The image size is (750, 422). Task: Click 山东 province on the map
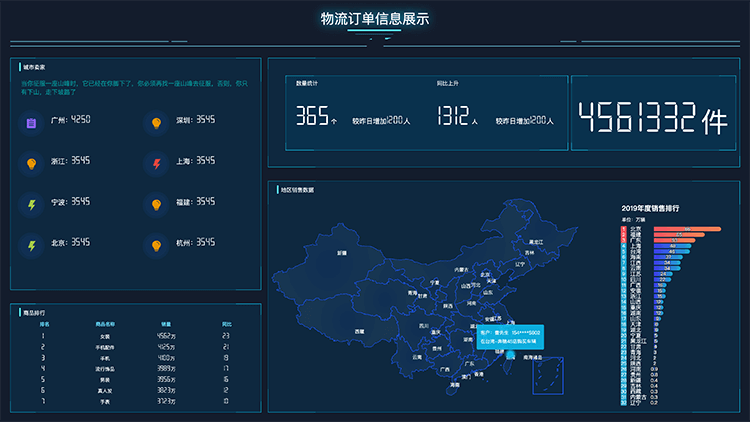488,292
